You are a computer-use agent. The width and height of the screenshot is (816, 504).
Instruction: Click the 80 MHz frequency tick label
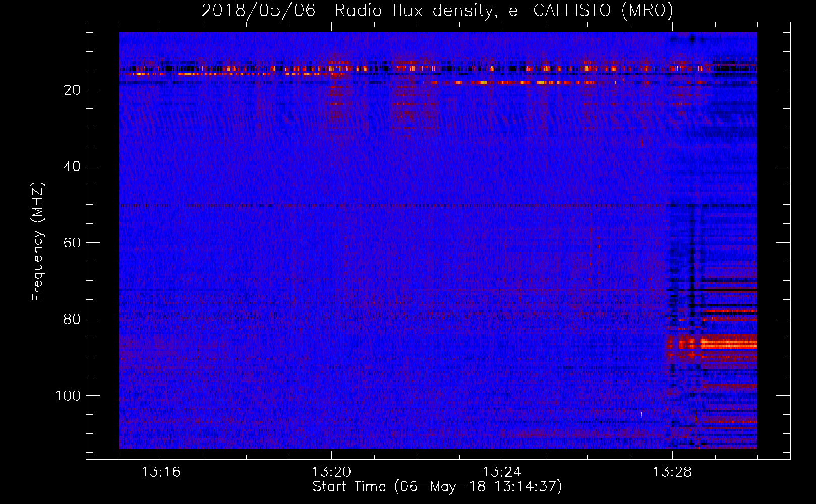click(x=72, y=319)
